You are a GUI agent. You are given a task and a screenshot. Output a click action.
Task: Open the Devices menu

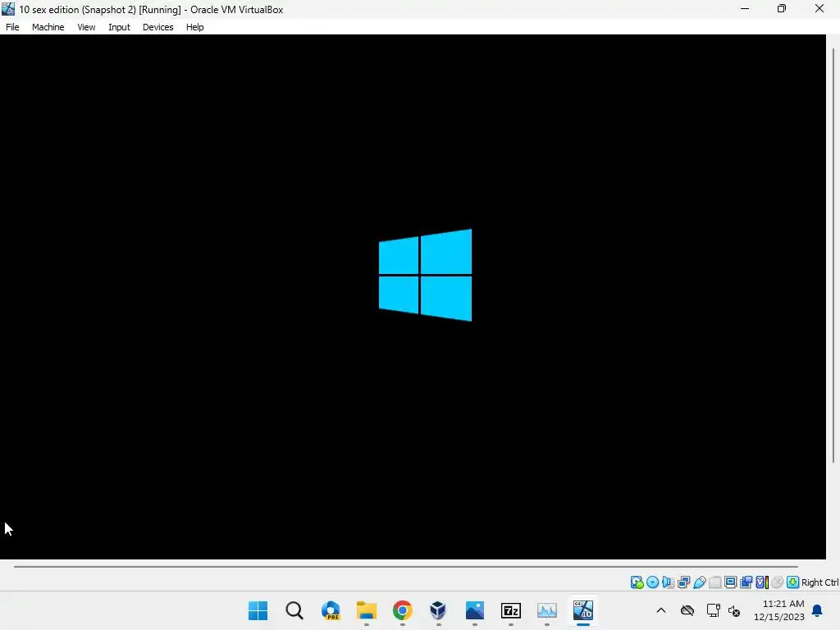[157, 27]
